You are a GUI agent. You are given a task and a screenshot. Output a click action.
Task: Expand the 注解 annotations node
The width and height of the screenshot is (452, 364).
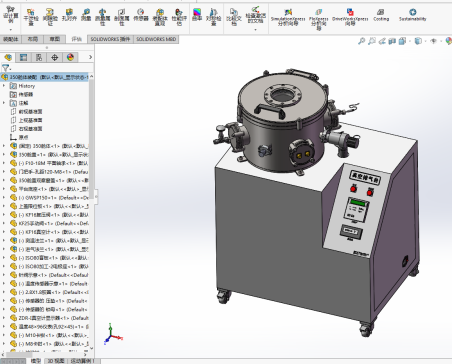point(4,103)
